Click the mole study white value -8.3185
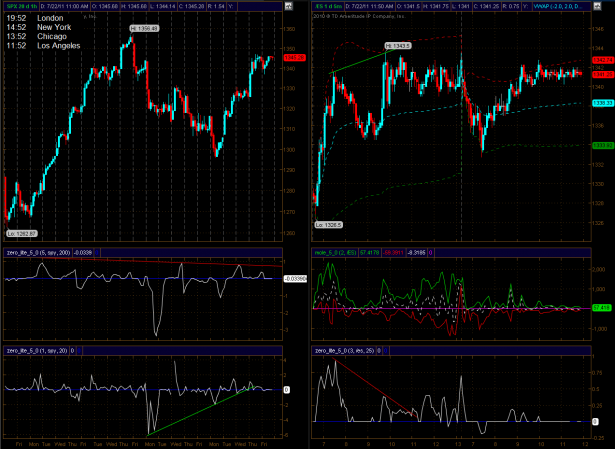The height and width of the screenshot is (449, 615). click(x=416, y=253)
